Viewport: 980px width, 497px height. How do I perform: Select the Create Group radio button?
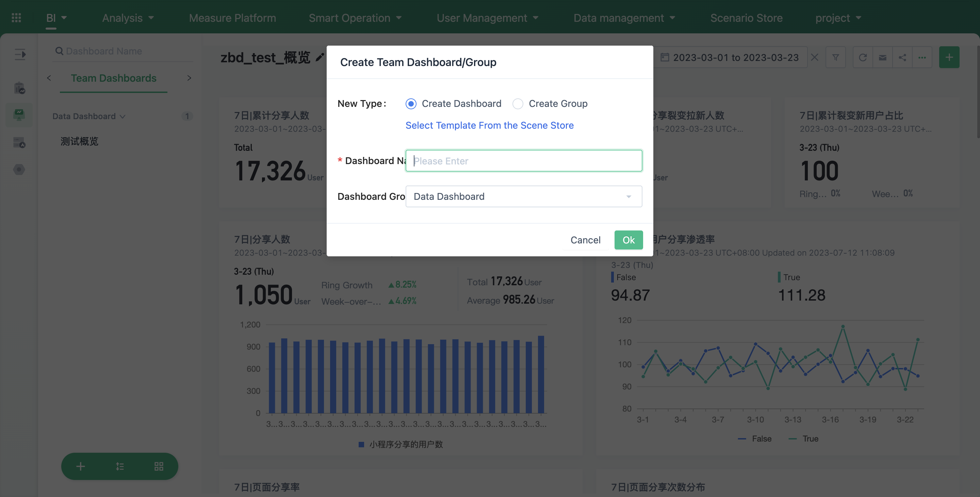518,103
